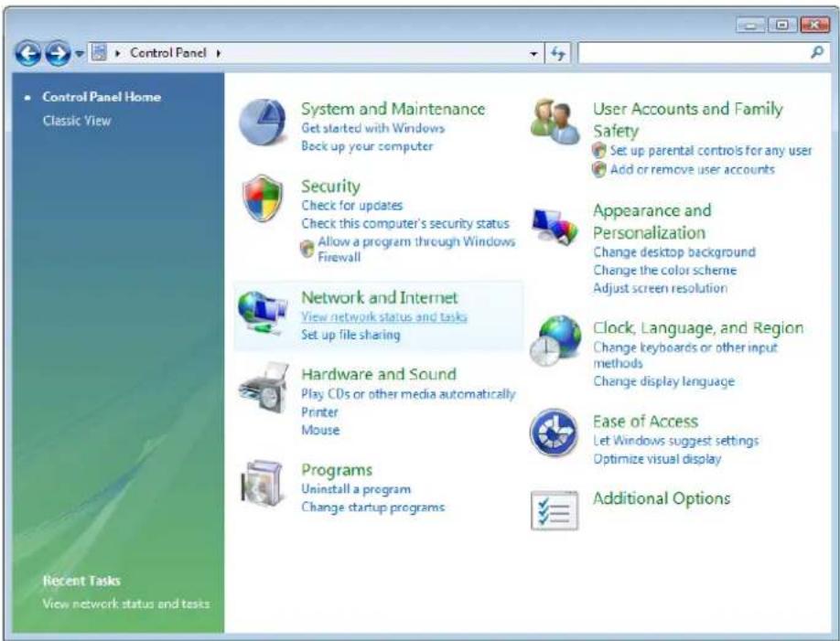840x641 pixels.
Task: Click Set up file sharing
Action: point(350,335)
